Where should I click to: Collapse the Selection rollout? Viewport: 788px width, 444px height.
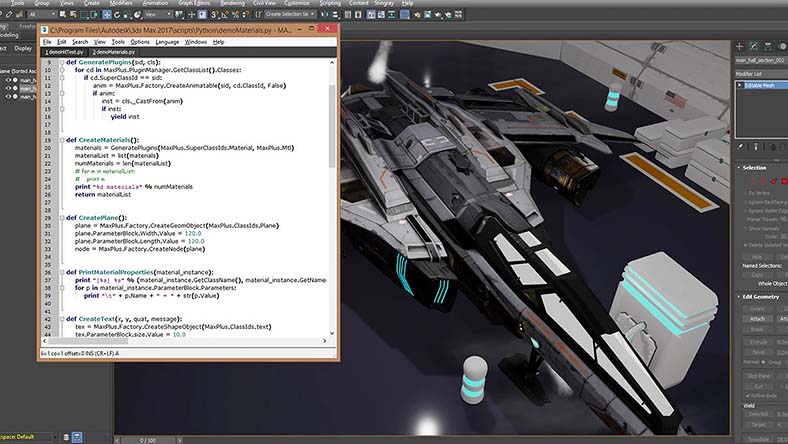pos(755,168)
